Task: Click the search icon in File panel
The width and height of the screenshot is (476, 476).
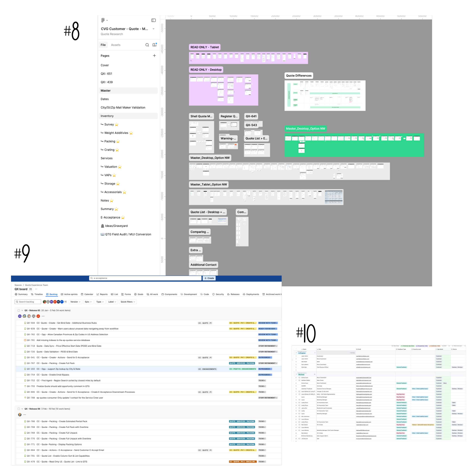Action: pos(147,45)
